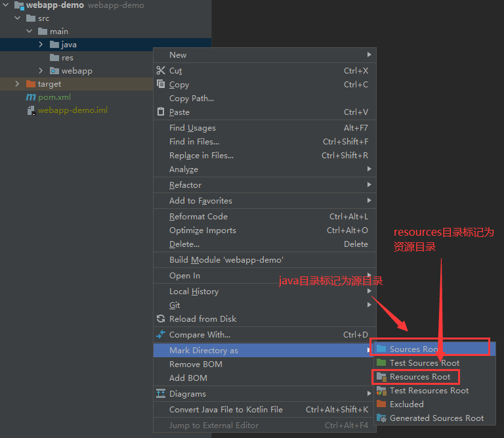Open the Diagrams submenu arrow

(369, 393)
